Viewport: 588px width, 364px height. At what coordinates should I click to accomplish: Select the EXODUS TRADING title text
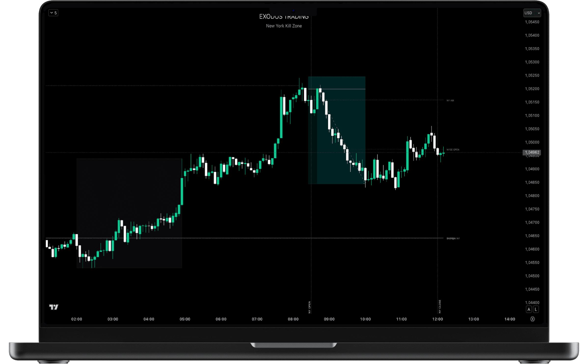pyautogui.click(x=284, y=17)
